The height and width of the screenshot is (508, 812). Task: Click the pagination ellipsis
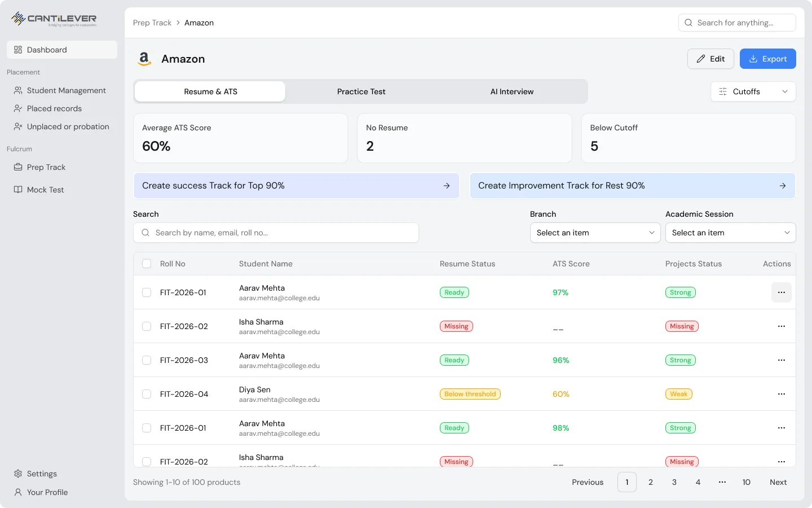722,482
